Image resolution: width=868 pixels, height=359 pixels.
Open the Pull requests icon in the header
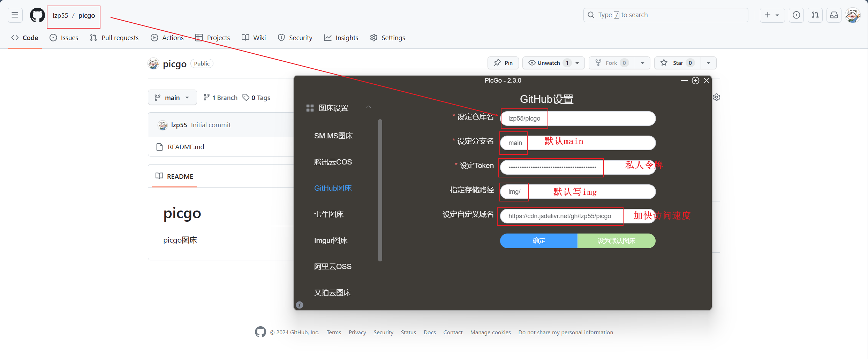[x=815, y=15]
